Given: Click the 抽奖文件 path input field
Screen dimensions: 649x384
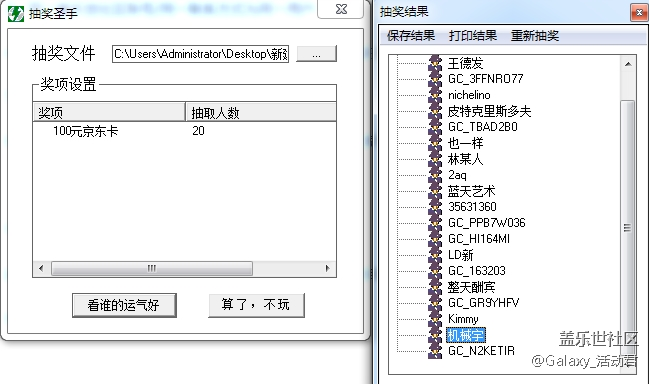Looking at the screenshot, I should (x=200, y=54).
